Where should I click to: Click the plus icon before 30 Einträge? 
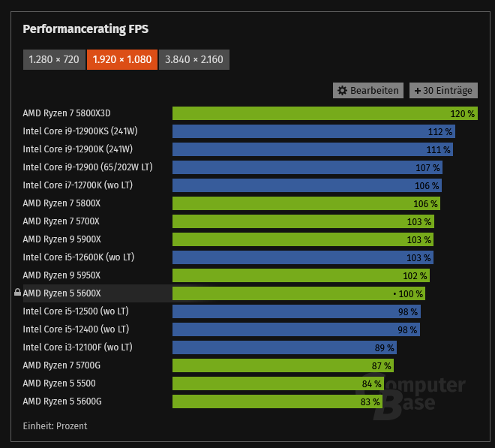pyautogui.click(x=418, y=91)
